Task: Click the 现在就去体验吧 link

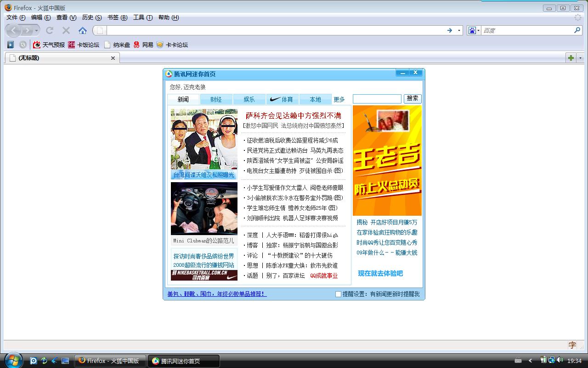Action: coord(380,273)
